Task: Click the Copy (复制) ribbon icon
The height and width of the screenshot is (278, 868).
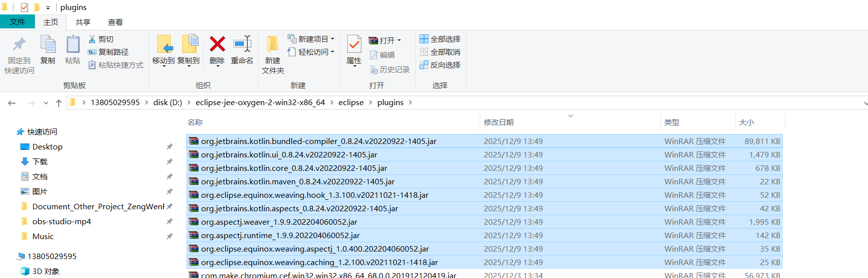Action: pyautogui.click(x=48, y=44)
